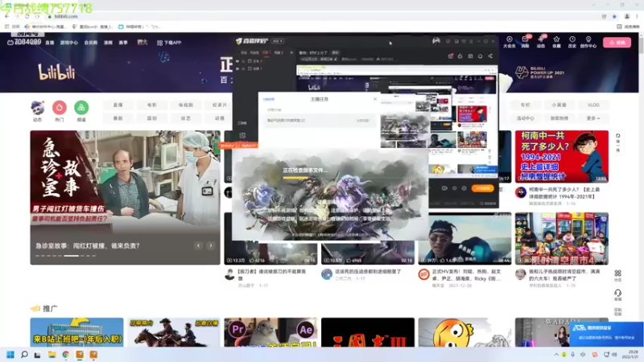Click 会员购 in bilibili top navigation
644x362 pixels.
[91, 43]
